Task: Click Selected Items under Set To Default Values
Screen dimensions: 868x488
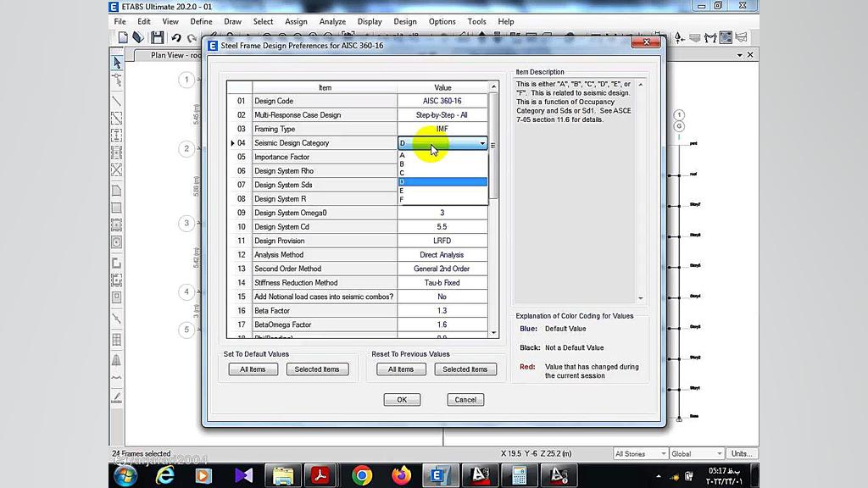Action: (317, 369)
